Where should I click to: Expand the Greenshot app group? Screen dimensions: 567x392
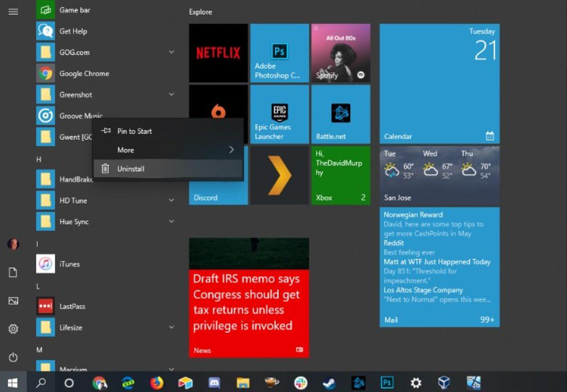click(x=171, y=94)
